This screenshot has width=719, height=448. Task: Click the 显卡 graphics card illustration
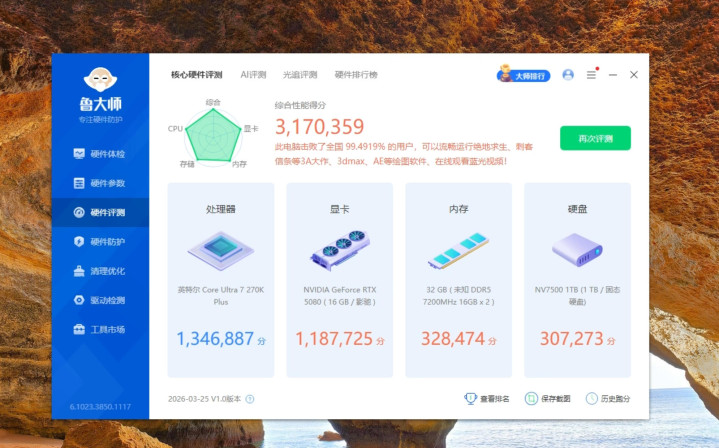[x=340, y=250]
